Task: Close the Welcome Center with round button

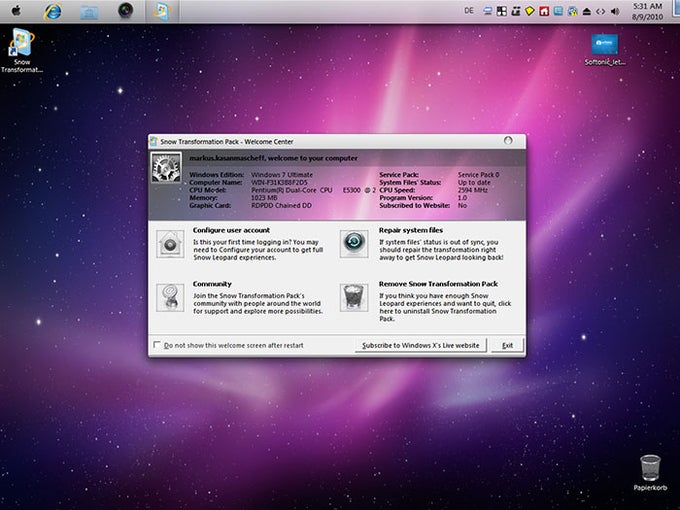Action: click(x=508, y=141)
